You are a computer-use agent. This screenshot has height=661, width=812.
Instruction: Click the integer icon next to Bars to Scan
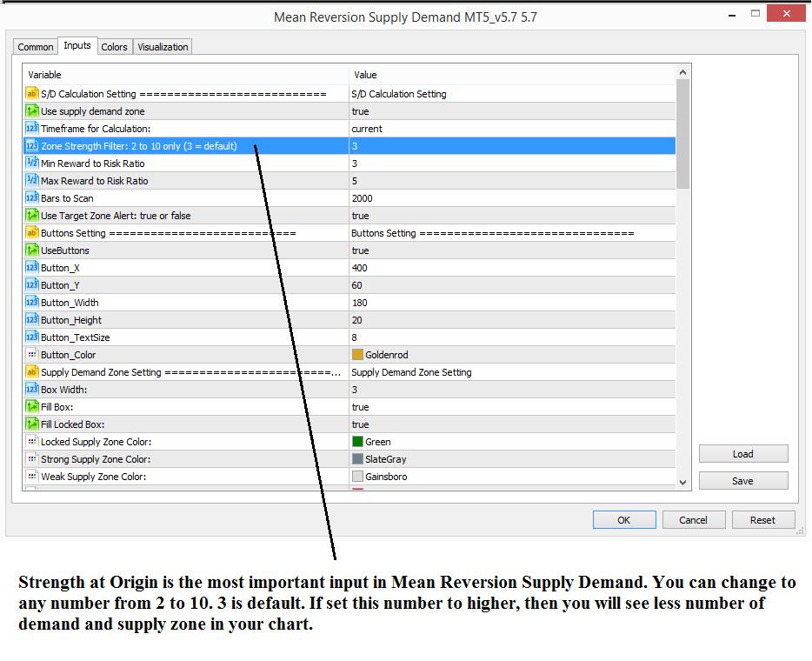click(32, 198)
